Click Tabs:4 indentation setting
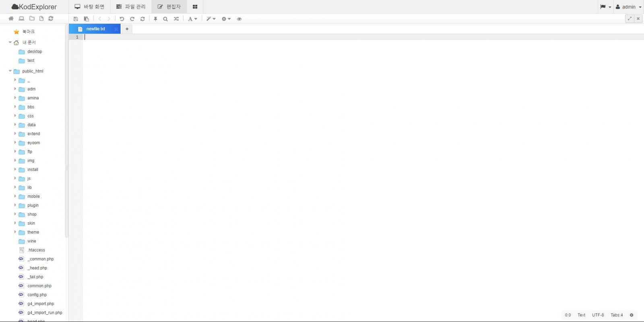644x322 pixels. pyautogui.click(x=617, y=315)
